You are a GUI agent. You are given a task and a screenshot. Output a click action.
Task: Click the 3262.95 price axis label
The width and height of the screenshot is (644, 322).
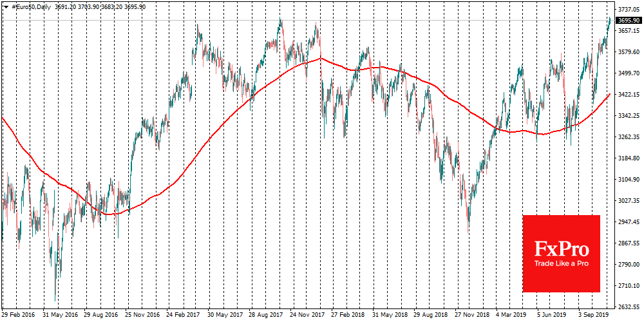click(x=627, y=137)
